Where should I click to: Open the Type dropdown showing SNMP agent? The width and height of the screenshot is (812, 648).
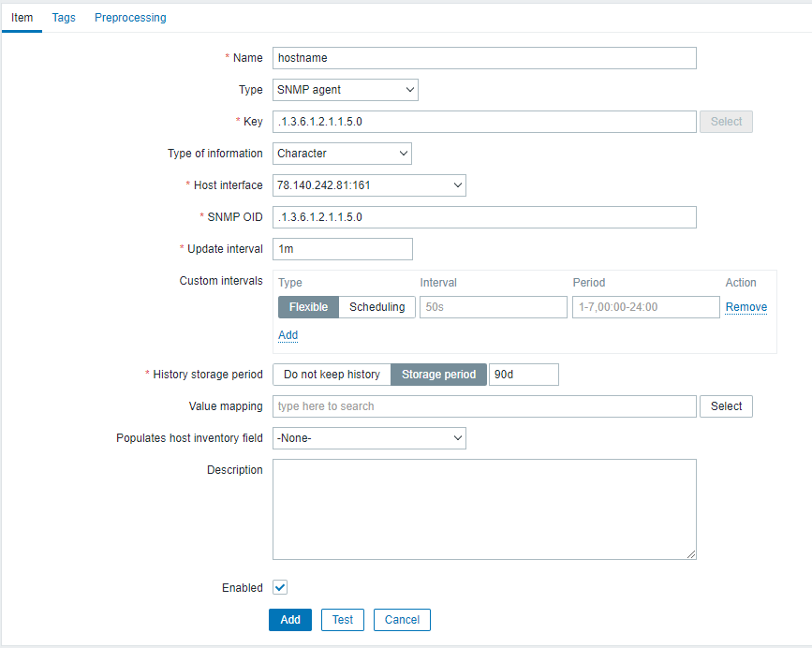coord(345,90)
